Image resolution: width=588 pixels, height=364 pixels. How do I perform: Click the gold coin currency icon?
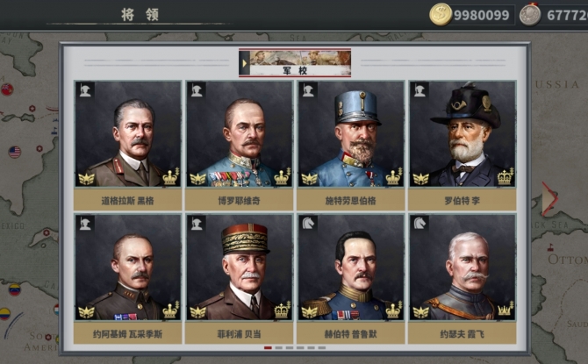[441, 15]
